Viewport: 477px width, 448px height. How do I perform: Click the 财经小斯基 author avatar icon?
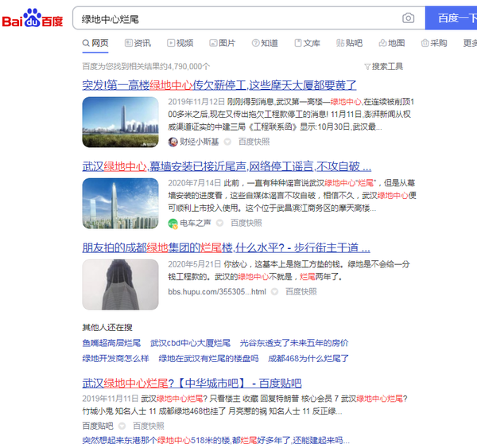(173, 142)
